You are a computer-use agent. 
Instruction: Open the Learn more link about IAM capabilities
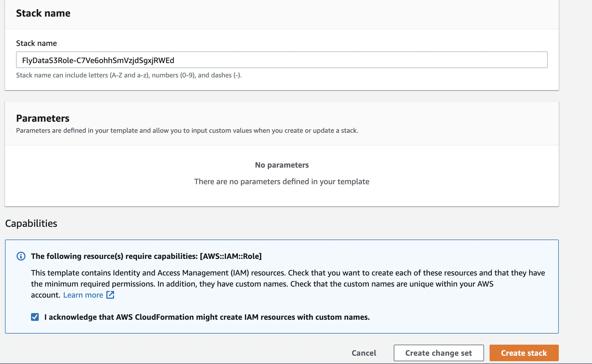[83, 295]
